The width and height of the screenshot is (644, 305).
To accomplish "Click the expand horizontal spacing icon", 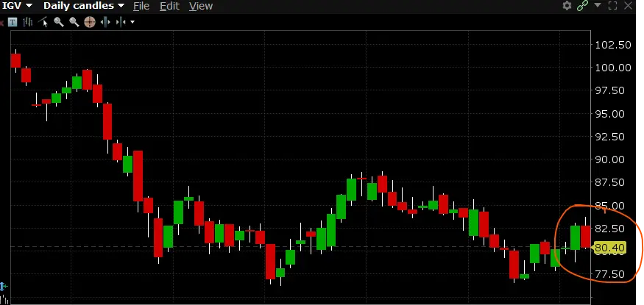I will (105, 22).
